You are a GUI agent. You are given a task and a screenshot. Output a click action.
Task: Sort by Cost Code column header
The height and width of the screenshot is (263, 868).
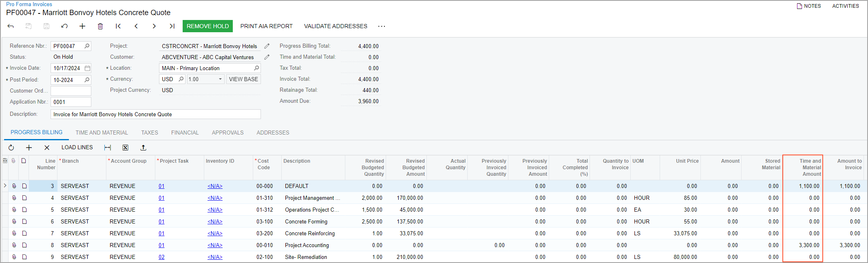(267, 167)
